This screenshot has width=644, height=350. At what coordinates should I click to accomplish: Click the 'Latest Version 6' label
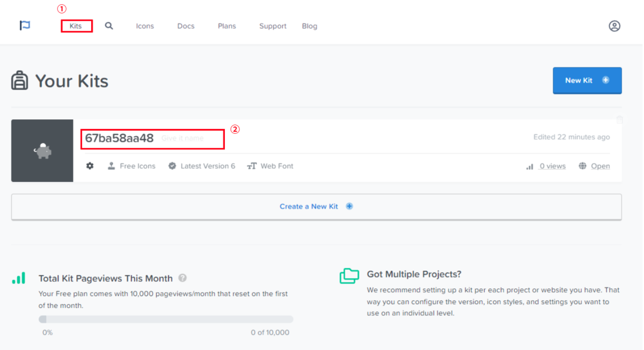click(x=208, y=166)
